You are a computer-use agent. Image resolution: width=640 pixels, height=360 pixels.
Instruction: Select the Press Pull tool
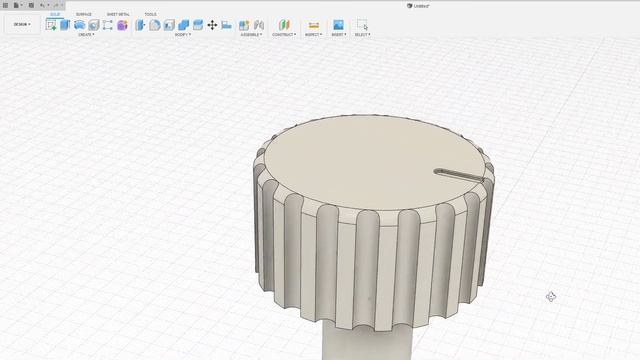[140, 25]
